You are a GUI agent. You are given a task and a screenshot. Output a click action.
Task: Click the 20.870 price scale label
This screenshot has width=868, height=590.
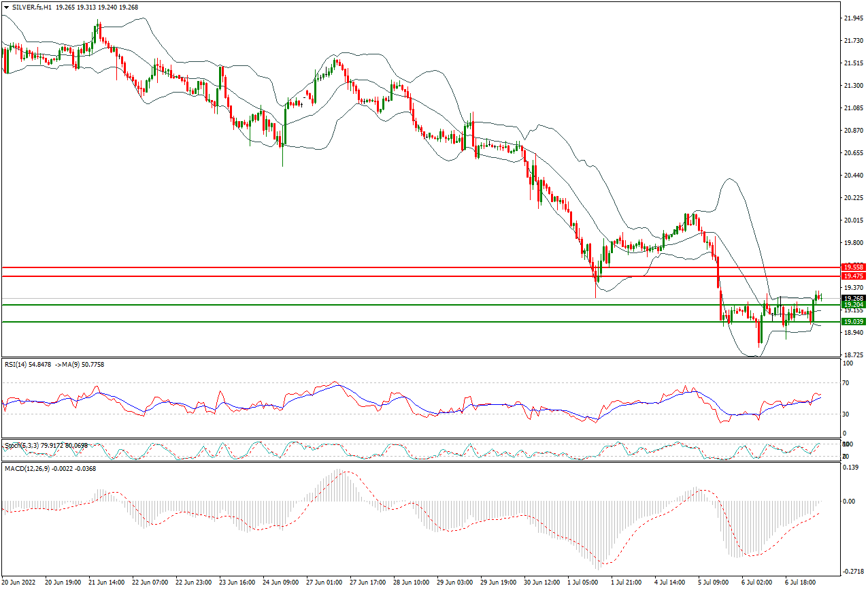[853, 130]
